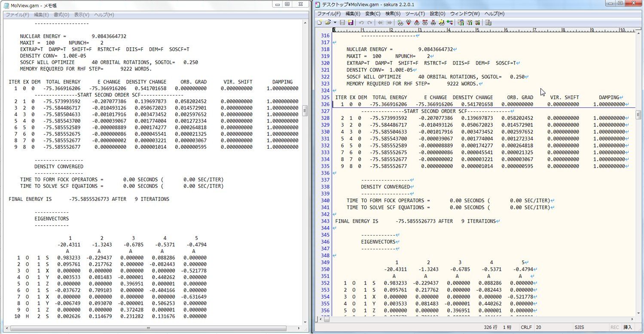Image resolution: width=644 pixels, height=334 pixels.
Task: Click Redo arrow in sakura toolbar
Action: [x=370, y=22]
